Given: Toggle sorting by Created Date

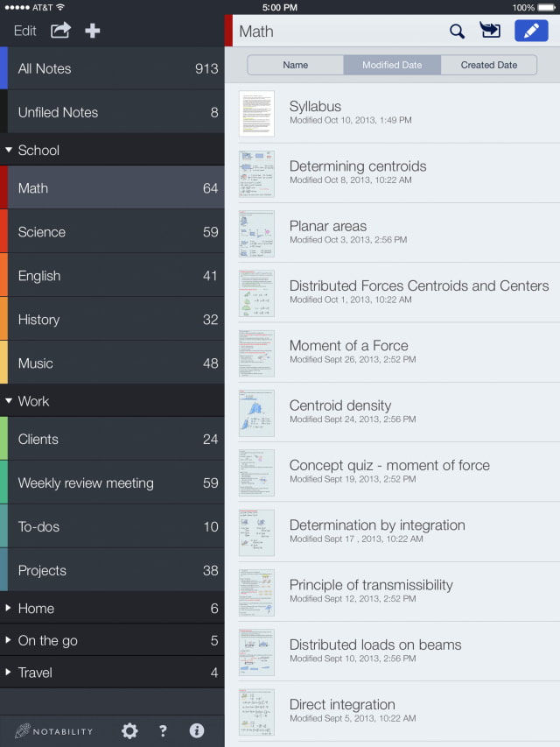Looking at the screenshot, I should click(x=489, y=64).
